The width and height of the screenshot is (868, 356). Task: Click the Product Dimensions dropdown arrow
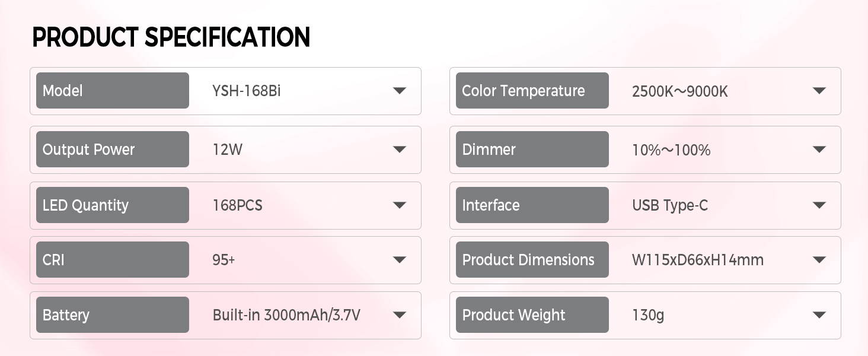819,260
